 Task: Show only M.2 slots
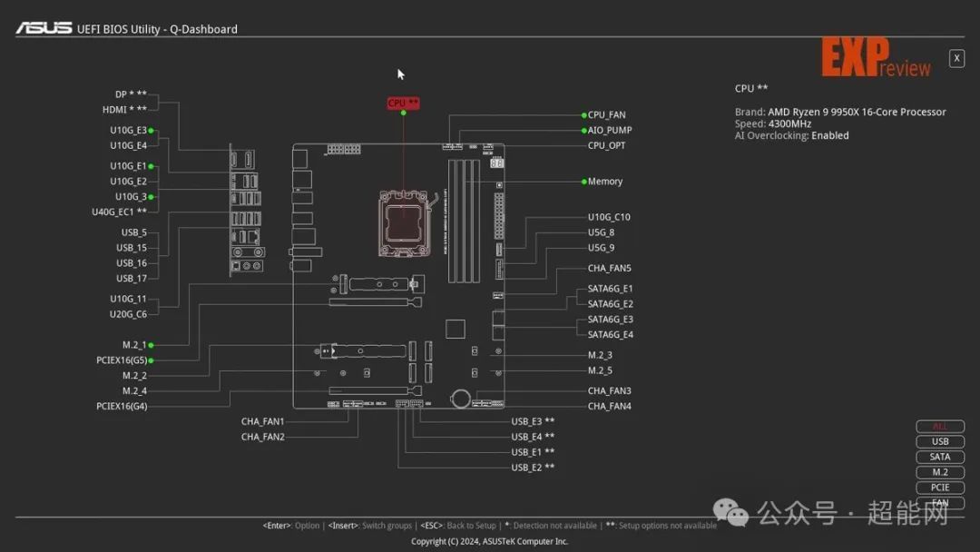coord(940,472)
